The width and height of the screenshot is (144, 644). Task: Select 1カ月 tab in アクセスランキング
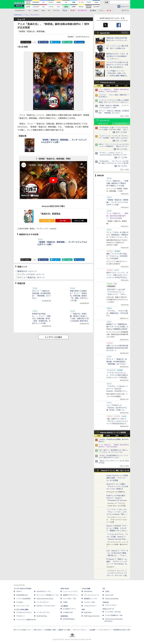click(126, 86)
